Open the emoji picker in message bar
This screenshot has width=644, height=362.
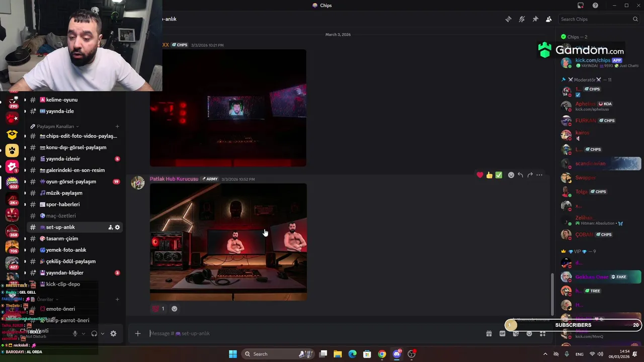529,333
